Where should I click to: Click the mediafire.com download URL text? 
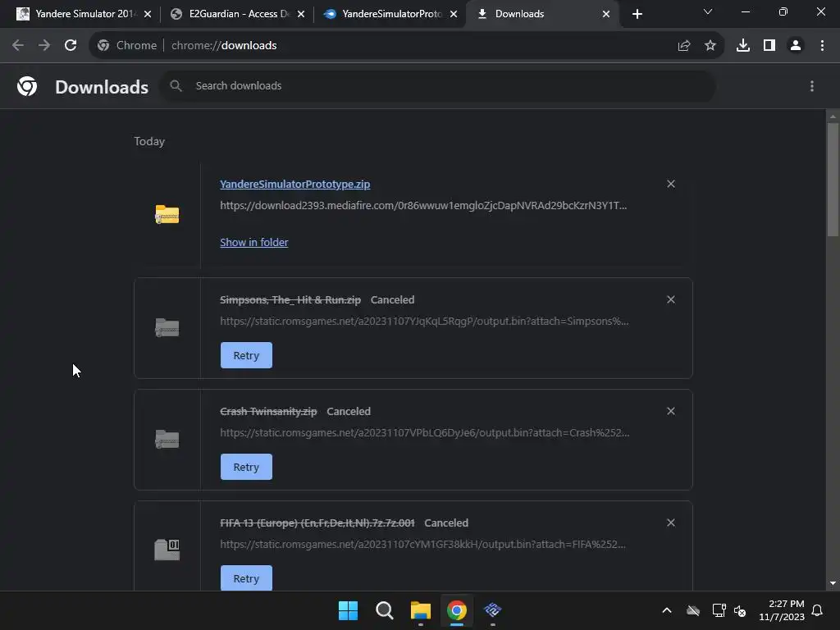[x=423, y=205]
